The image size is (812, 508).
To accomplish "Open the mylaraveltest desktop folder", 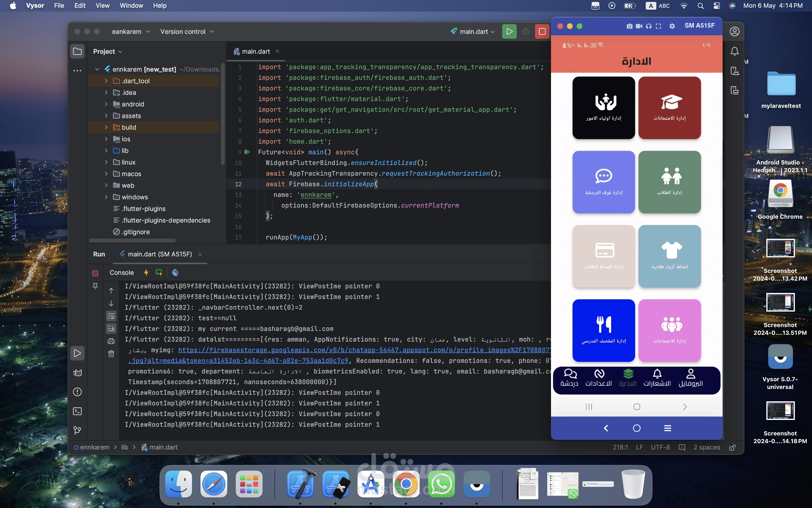I will pos(781,90).
